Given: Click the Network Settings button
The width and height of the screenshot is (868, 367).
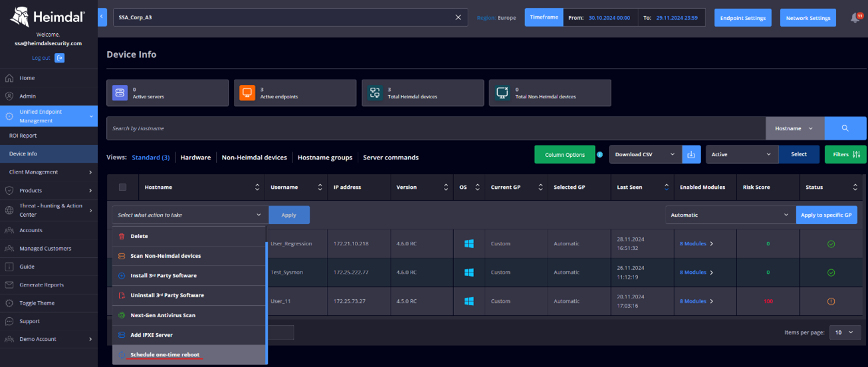Looking at the screenshot, I should click(808, 18).
